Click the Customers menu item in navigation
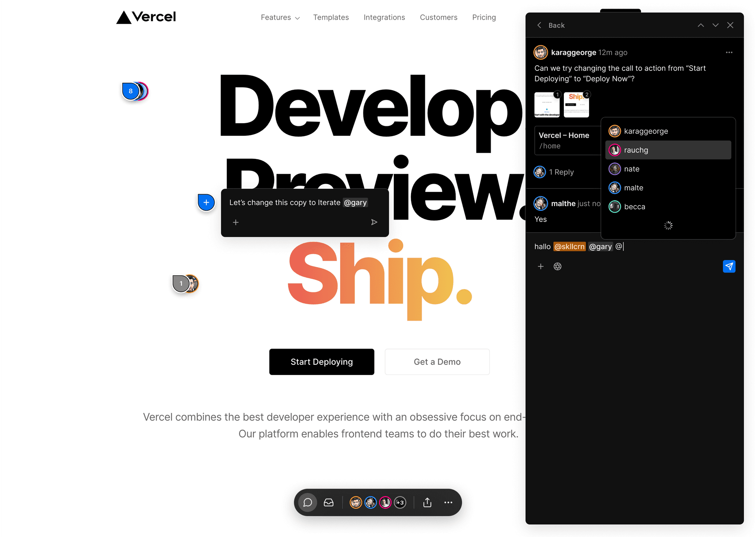This screenshot has width=756, height=537. click(x=439, y=17)
